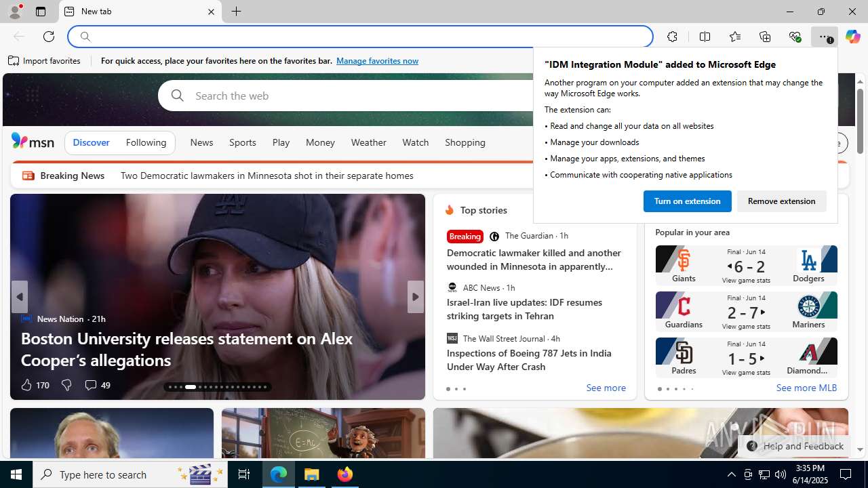Select the Discover tab
This screenshot has width=868, height=488.
point(91,142)
